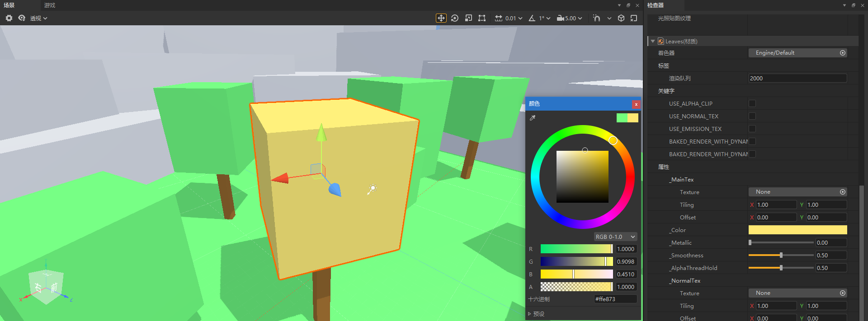This screenshot has height=321, width=868.
Task: Click the _Color yellow swatch
Action: 798,230
